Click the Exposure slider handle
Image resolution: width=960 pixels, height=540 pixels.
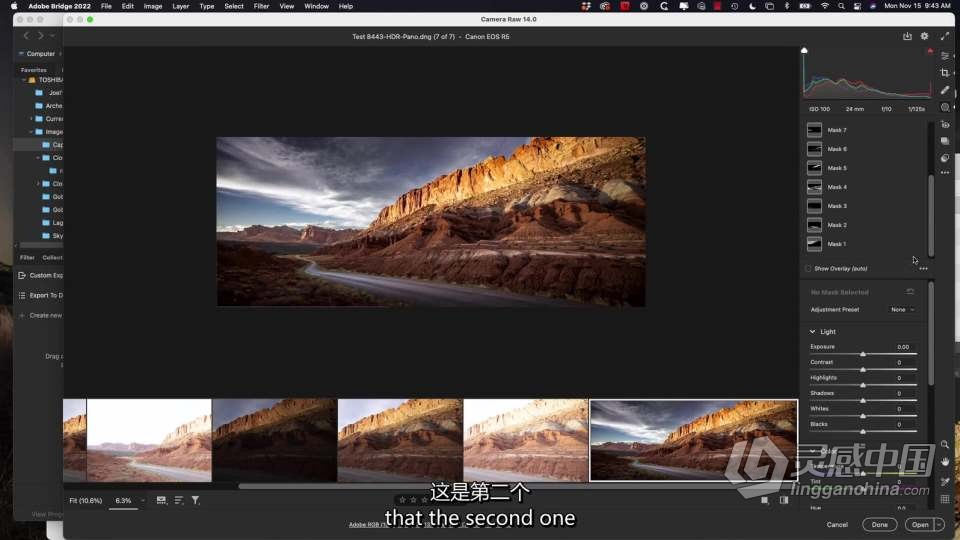pyautogui.click(x=863, y=354)
